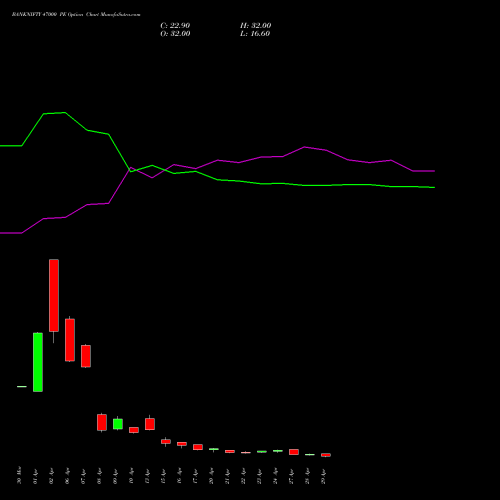The image size is (500, 500).
Task: Click the red candle for 07 Apr
Action: [x=86, y=356]
